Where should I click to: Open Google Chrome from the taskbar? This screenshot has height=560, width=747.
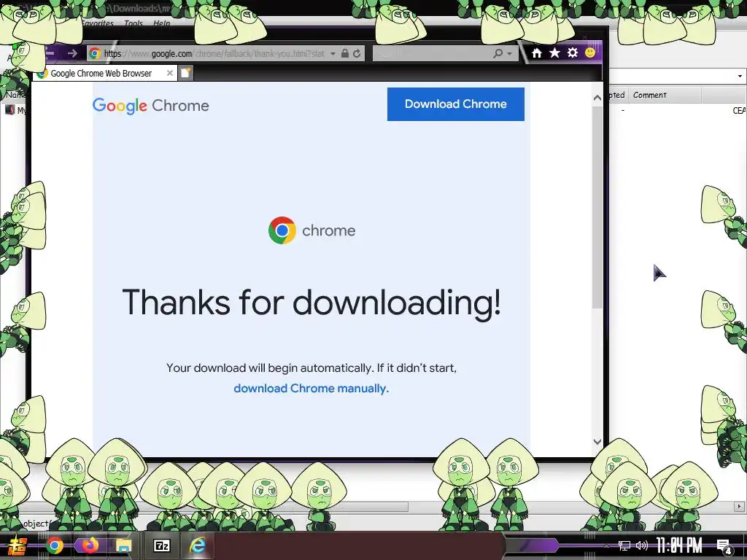coord(54,545)
